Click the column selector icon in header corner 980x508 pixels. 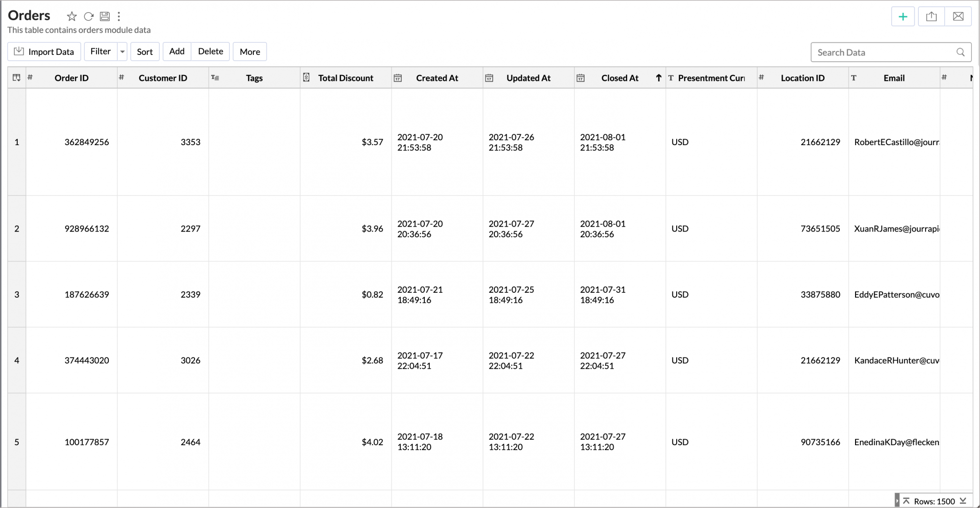click(x=17, y=78)
